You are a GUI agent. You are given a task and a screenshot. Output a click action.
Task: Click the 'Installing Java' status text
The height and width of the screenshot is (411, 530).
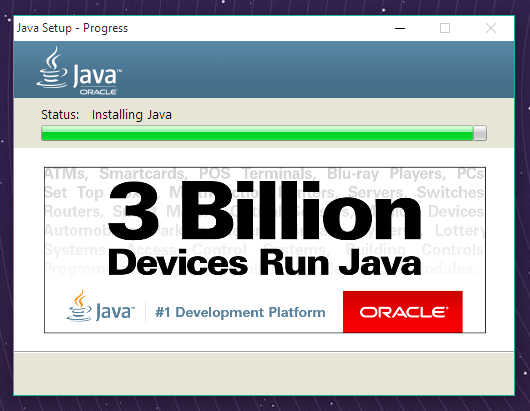[x=132, y=115]
